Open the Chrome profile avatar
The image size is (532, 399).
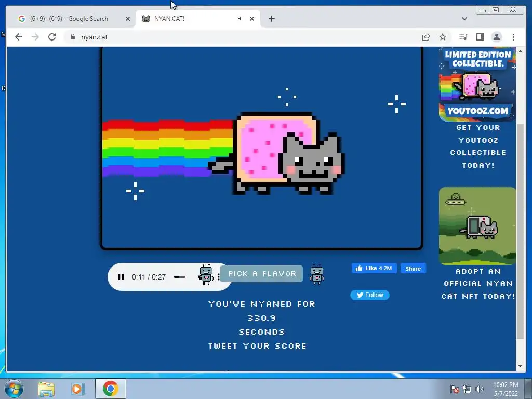(x=496, y=37)
